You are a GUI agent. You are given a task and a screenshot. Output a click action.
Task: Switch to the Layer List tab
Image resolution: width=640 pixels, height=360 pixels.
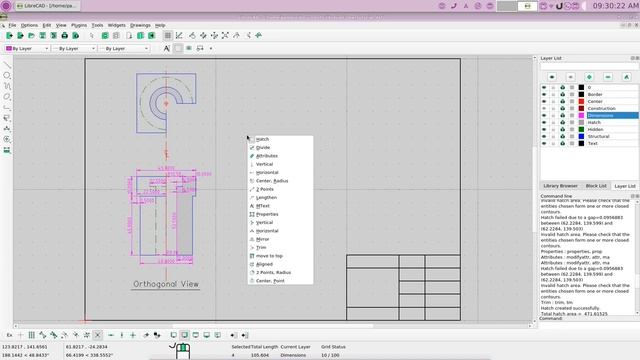[x=624, y=186]
